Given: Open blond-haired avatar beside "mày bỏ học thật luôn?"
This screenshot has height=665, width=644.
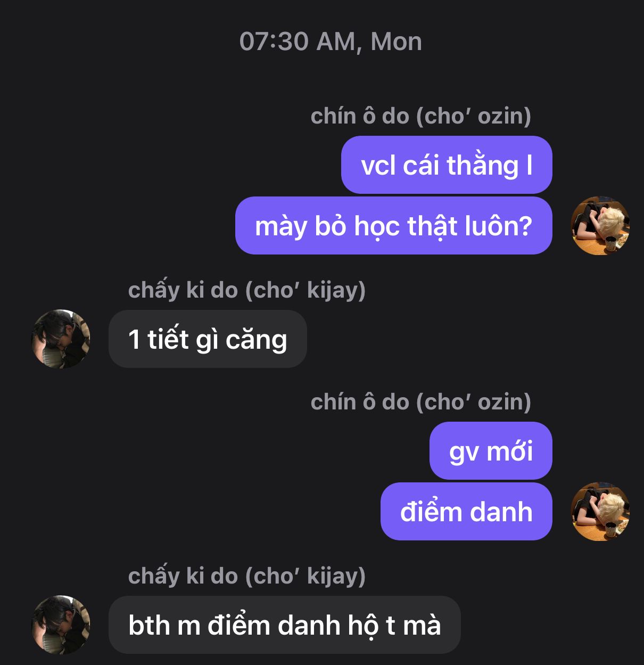Looking at the screenshot, I should (x=600, y=225).
